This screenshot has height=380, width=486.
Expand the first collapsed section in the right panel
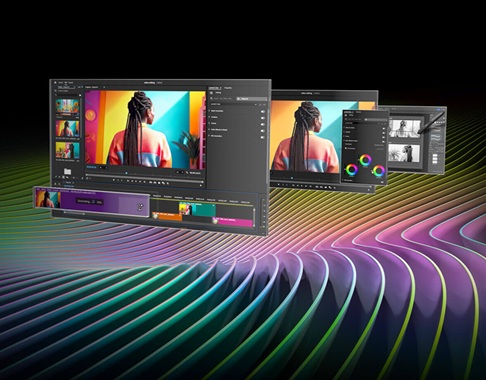210,111
